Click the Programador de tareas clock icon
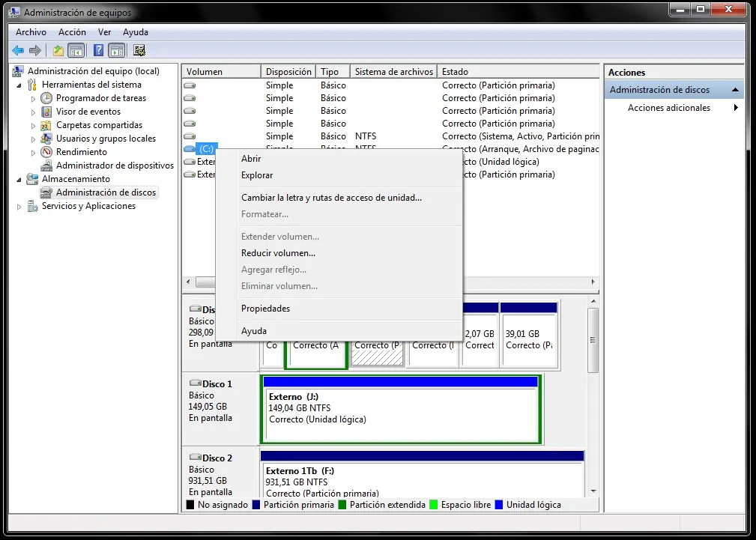The image size is (756, 540). click(x=46, y=98)
